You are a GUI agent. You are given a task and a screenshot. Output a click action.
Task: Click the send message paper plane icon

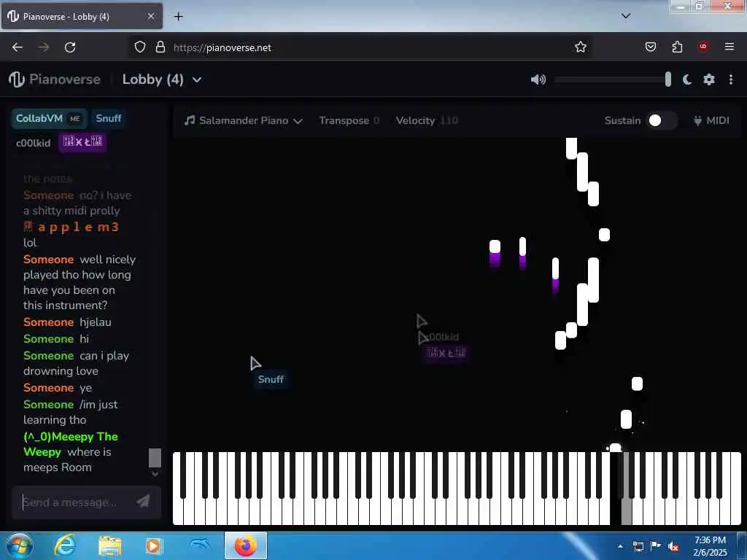[143, 501]
